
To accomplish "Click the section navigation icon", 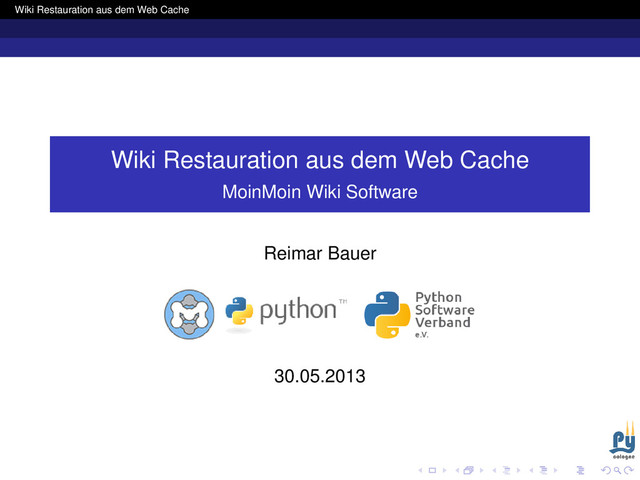I will click(543, 470).
